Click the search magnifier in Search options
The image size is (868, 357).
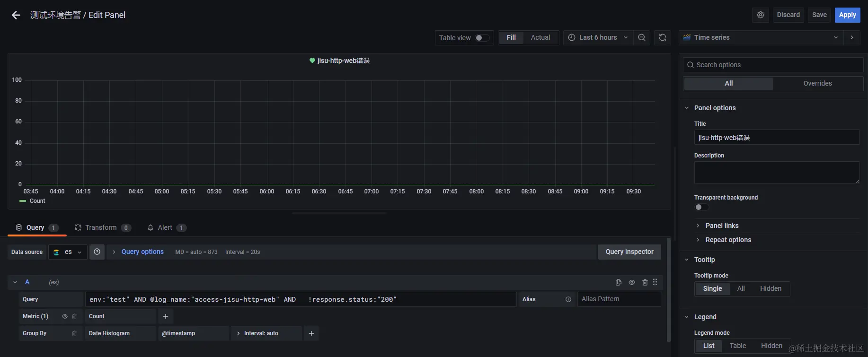[691, 65]
